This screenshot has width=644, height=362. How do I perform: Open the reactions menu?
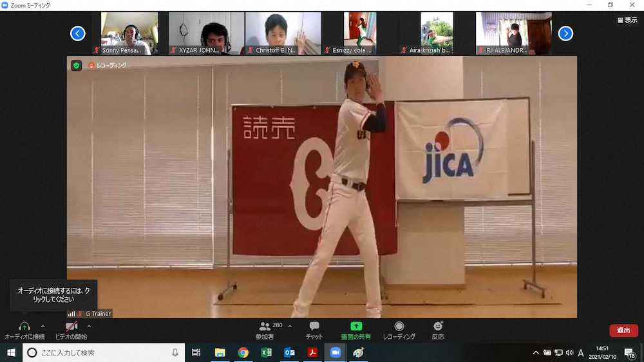click(438, 327)
